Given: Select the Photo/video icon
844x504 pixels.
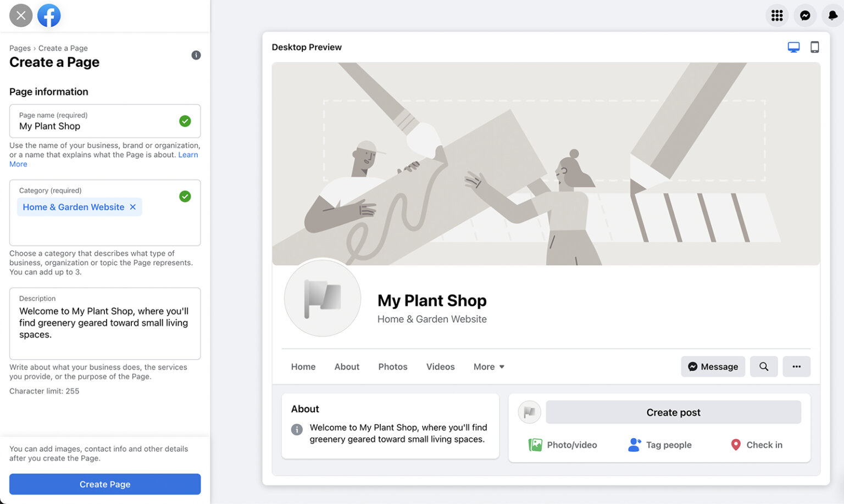Looking at the screenshot, I should pyautogui.click(x=535, y=444).
